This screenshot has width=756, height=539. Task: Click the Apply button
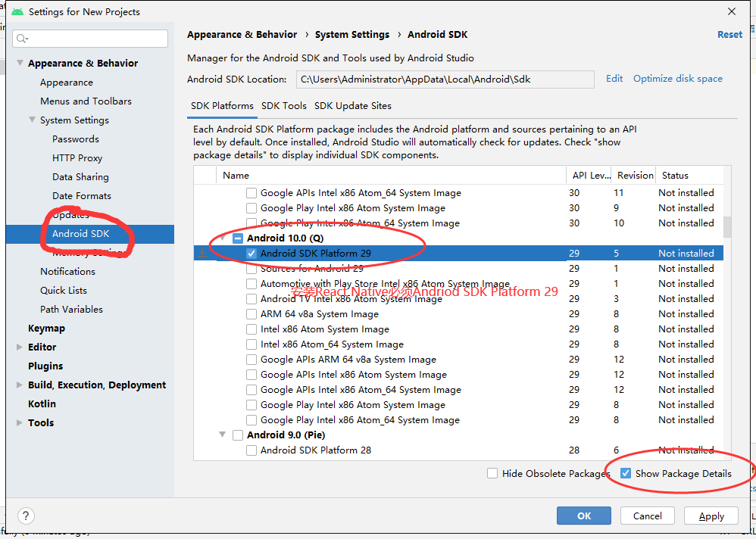click(711, 516)
